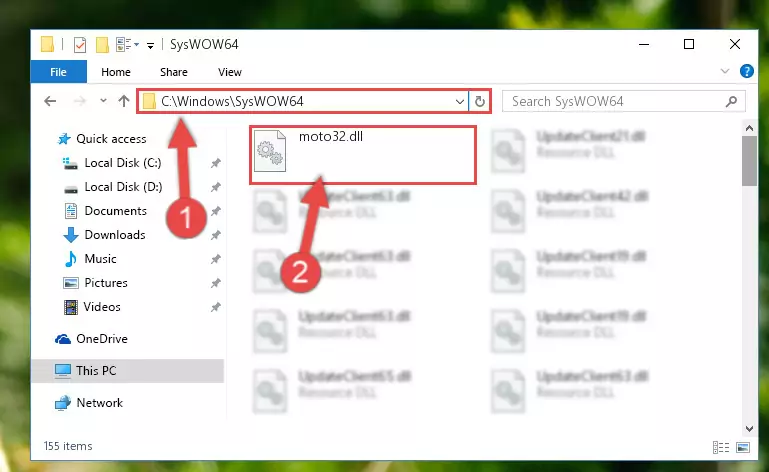Image resolution: width=769 pixels, height=472 pixels.
Task: Go up one folder level
Action: (x=124, y=102)
